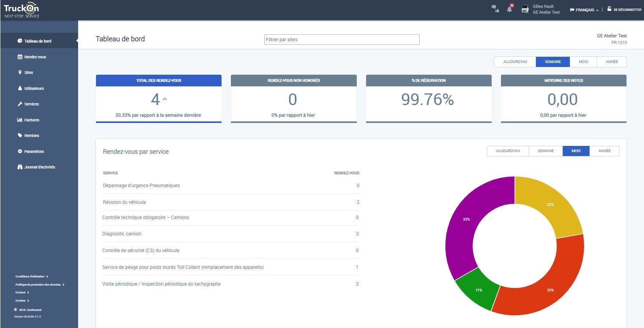
Task: Switch service chart to Aujourd'hui
Action: tap(508, 151)
